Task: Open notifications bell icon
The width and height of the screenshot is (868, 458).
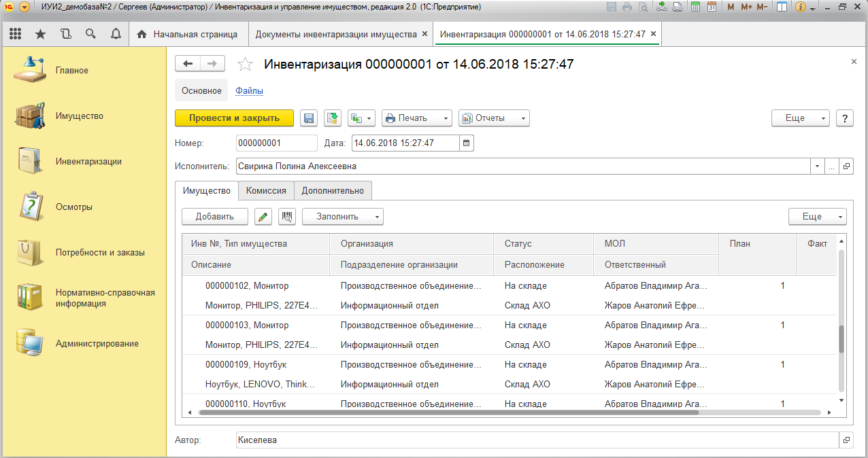Action: [116, 34]
